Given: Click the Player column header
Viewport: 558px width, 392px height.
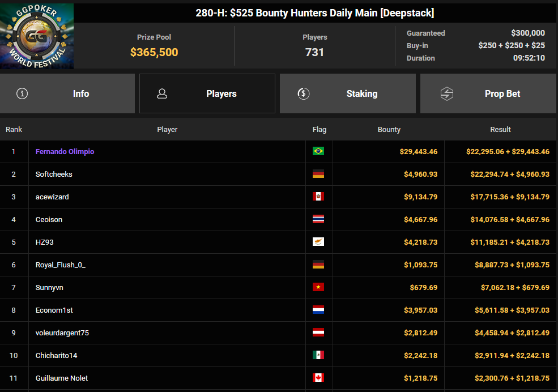Looking at the screenshot, I should click(x=167, y=130).
